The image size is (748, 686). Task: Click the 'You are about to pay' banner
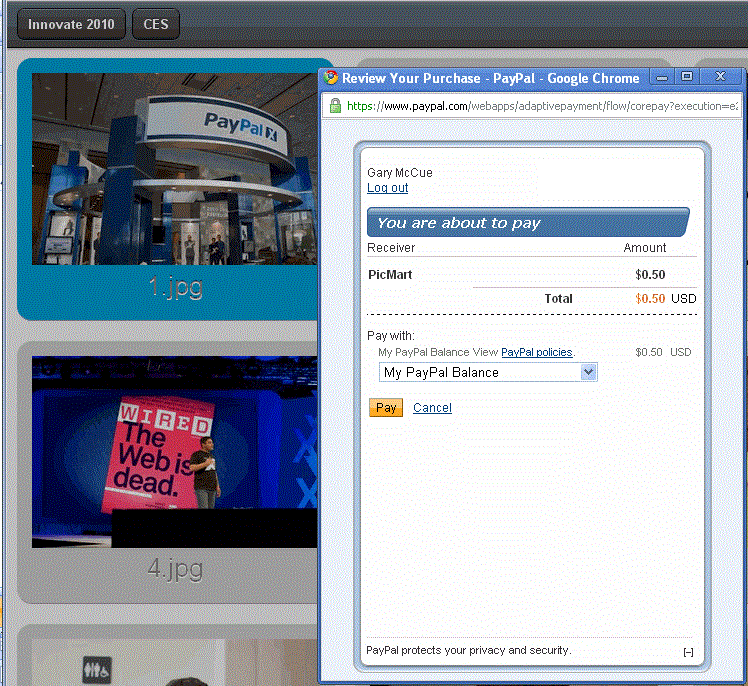click(528, 223)
